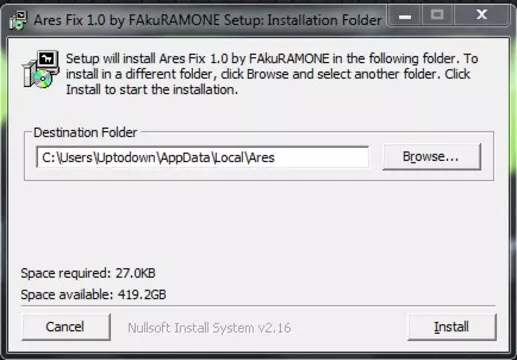Image resolution: width=517 pixels, height=360 pixels.
Task: Click the Browse... button
Action: coord(432,157)
